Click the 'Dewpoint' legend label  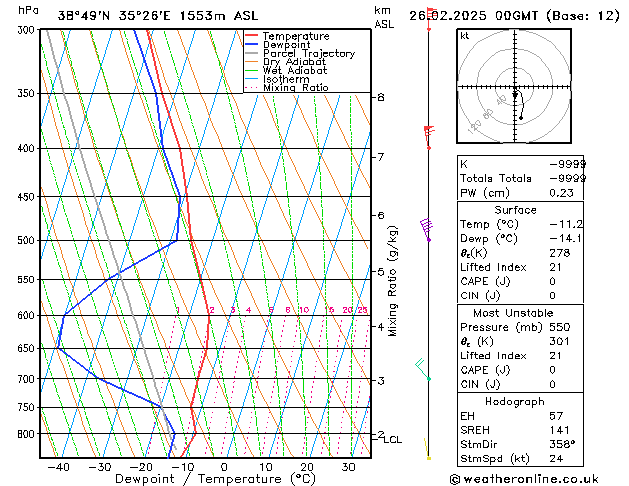tap(286, 45)
